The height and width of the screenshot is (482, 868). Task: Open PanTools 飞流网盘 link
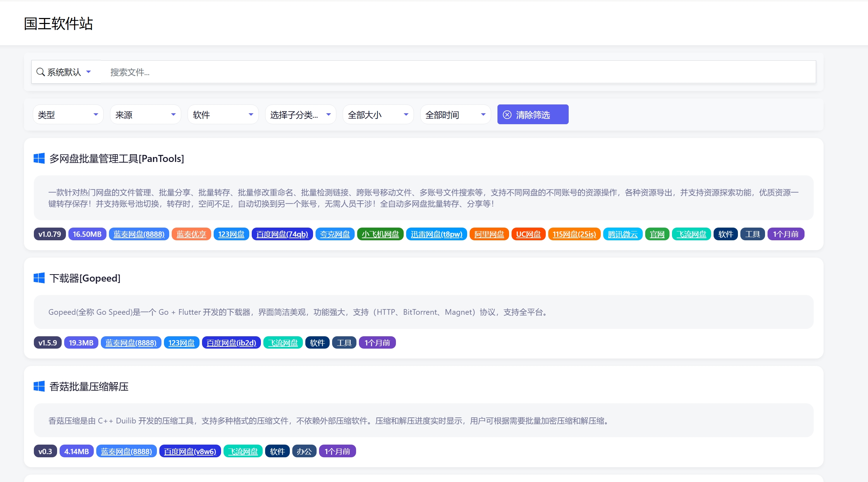(x=691, y=234)
